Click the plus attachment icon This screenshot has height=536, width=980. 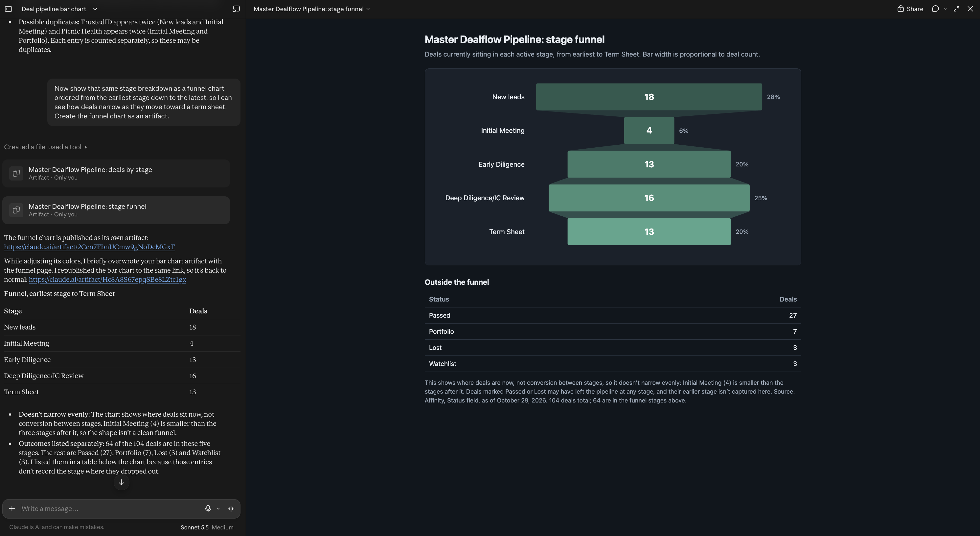tap(12, 509)
